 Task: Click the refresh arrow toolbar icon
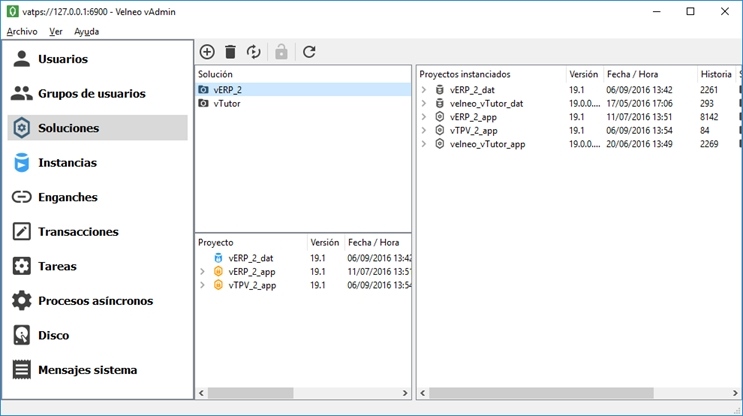coord(309,52)
